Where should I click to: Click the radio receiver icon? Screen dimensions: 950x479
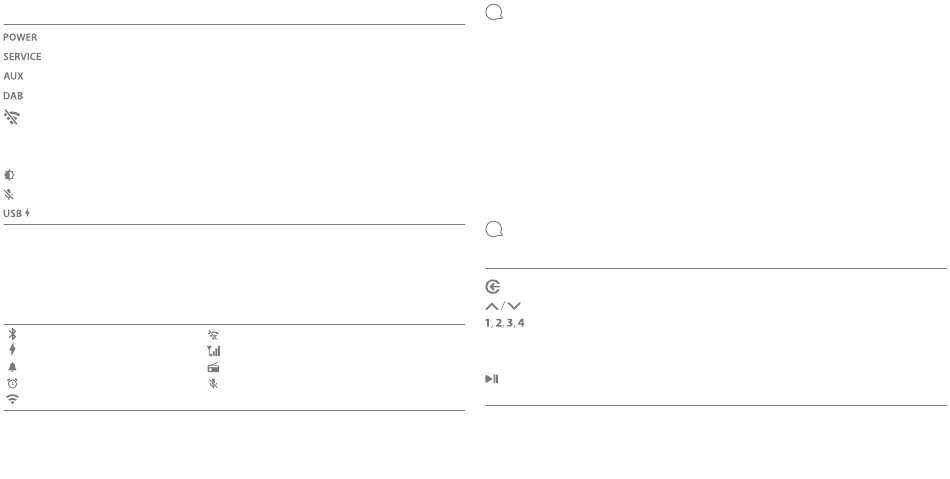pos(213,367)
